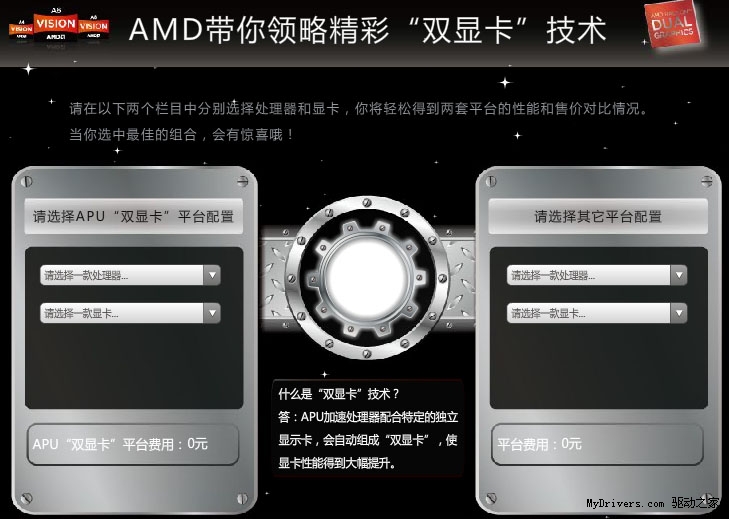Open the other platform graphics card dropdown arrow

point(679,313)
